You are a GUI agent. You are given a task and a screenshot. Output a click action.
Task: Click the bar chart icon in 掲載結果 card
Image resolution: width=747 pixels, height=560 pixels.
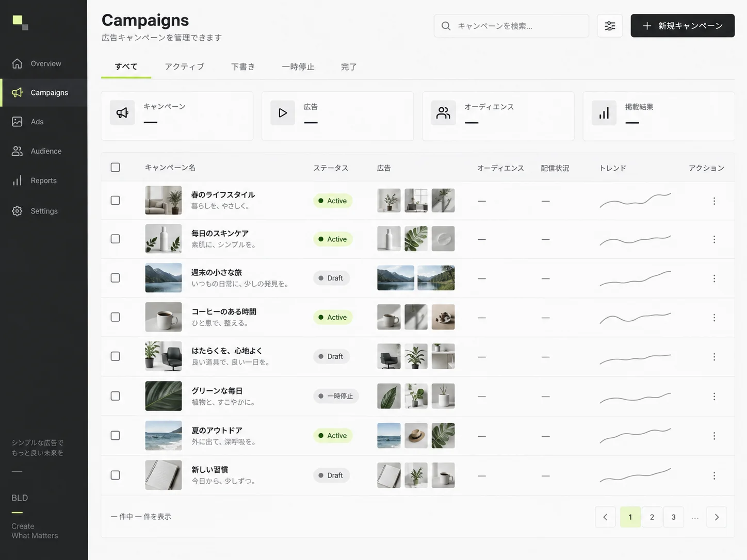604,113
